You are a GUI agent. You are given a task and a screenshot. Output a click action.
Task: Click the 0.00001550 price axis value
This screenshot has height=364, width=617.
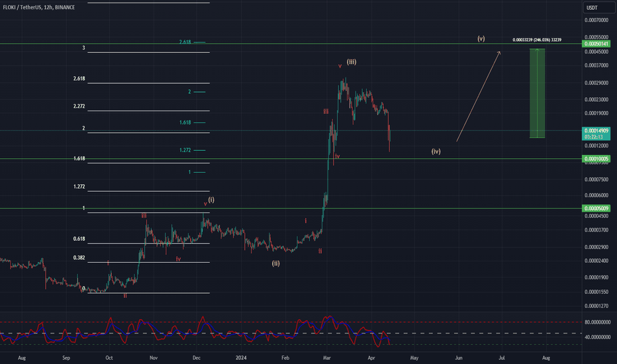tap(596, 292)
